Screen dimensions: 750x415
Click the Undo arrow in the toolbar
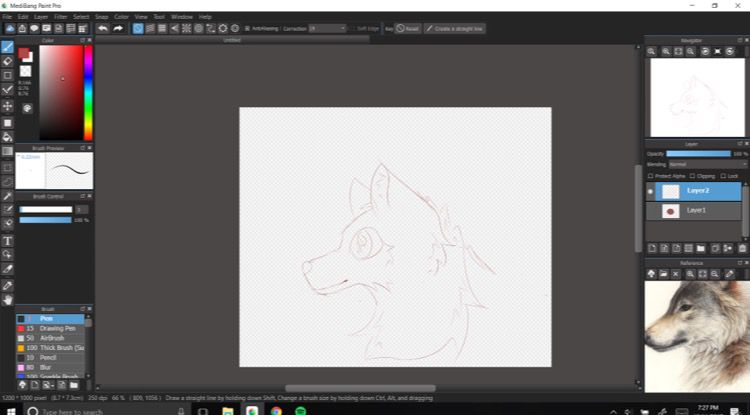click(102, 29)
